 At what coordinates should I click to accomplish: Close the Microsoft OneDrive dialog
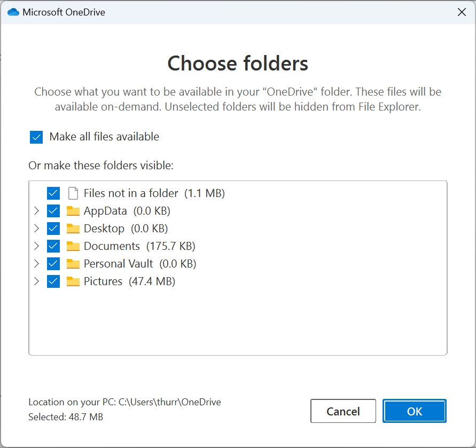pos(462,12)
